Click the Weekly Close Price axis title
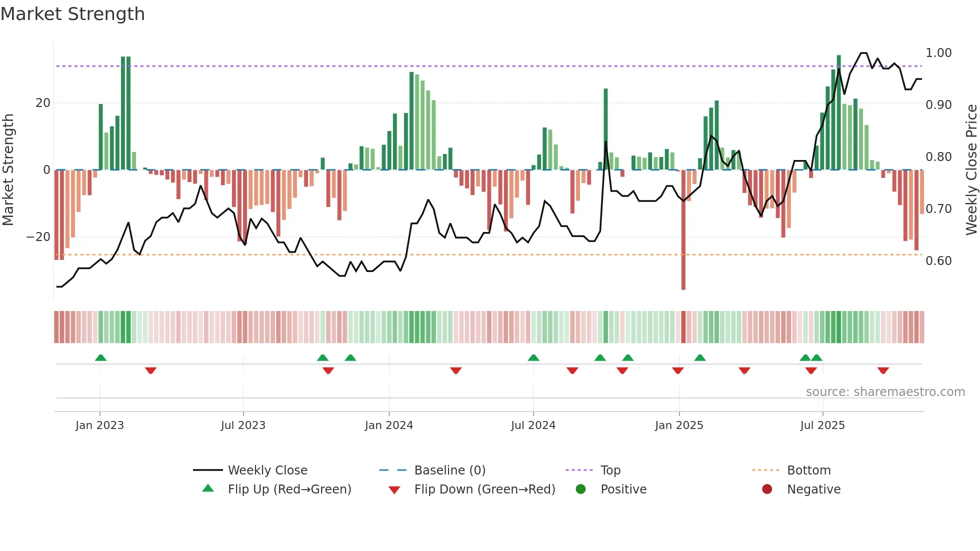980x551 pixels. click(971, 170)
